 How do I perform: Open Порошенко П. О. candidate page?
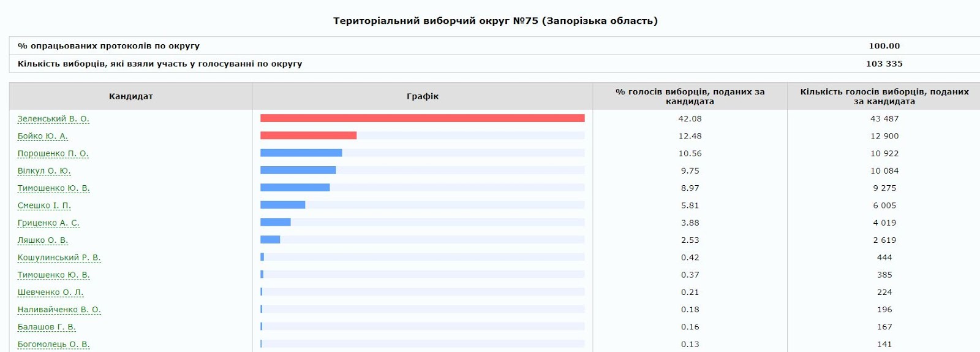click(53, 153)
